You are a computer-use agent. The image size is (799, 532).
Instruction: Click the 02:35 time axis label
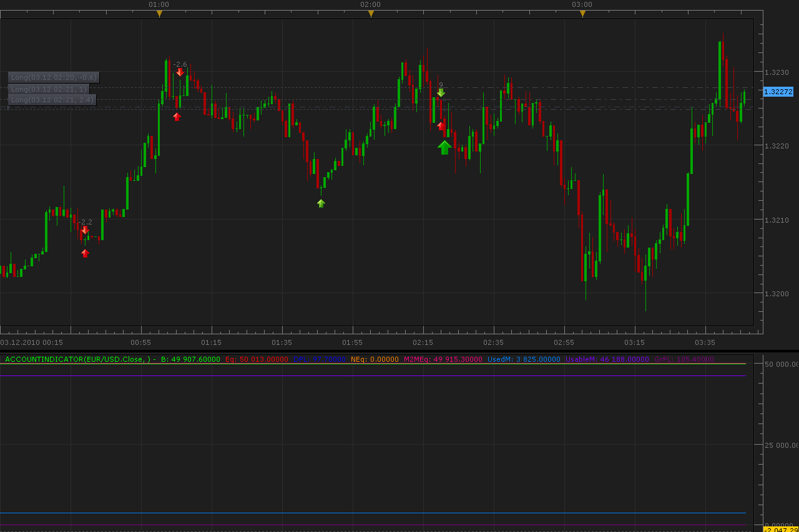[x=493, y=342]
